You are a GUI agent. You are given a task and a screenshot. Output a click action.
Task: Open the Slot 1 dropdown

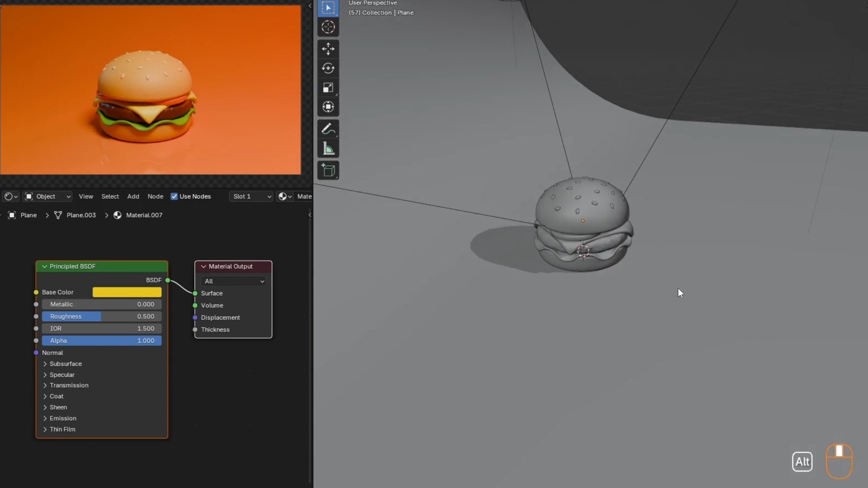tap(251, 197)
